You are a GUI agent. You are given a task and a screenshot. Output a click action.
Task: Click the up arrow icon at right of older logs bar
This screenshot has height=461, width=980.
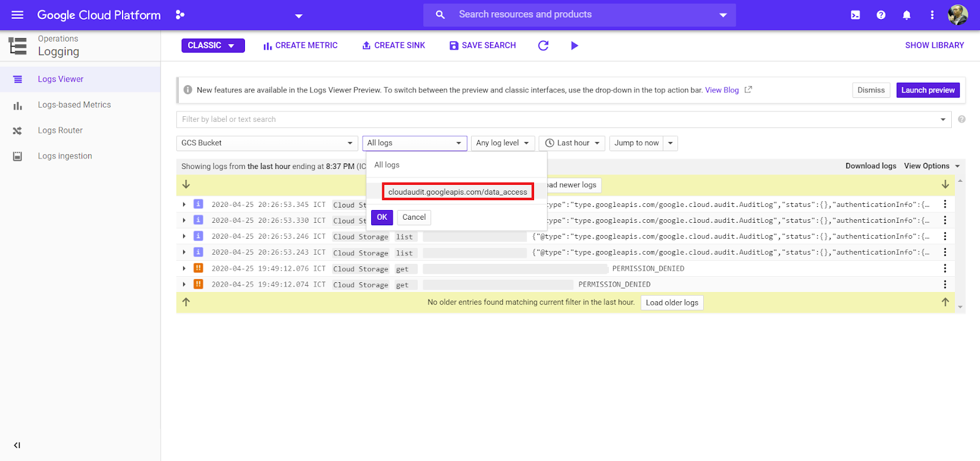[945, 302]
